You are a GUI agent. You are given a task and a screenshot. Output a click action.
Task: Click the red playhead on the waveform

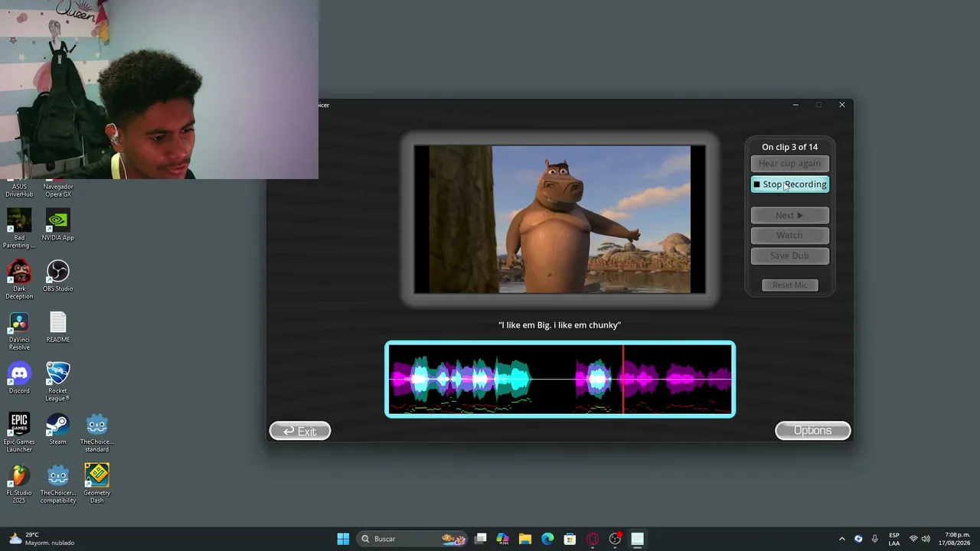pos(623,380)
